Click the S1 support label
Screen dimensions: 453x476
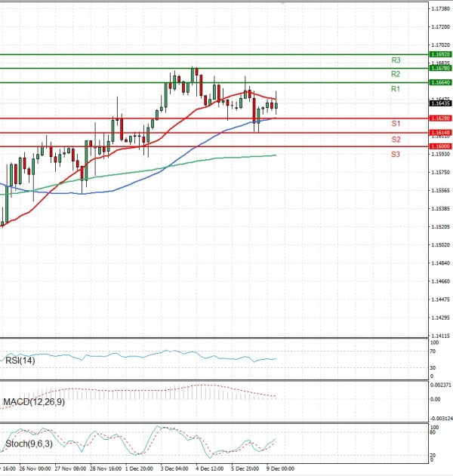(x=396, y=123)
